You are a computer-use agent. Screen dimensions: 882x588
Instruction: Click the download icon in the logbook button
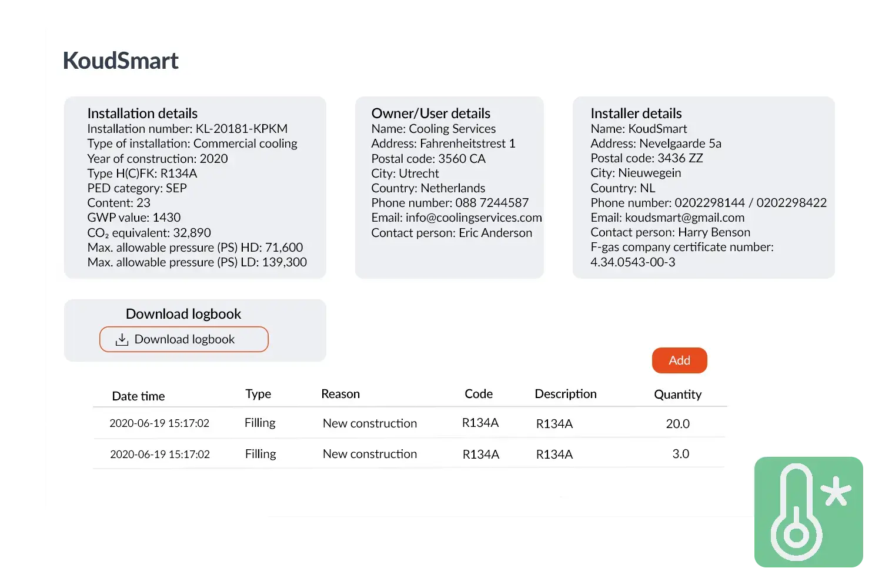(122, 340)
